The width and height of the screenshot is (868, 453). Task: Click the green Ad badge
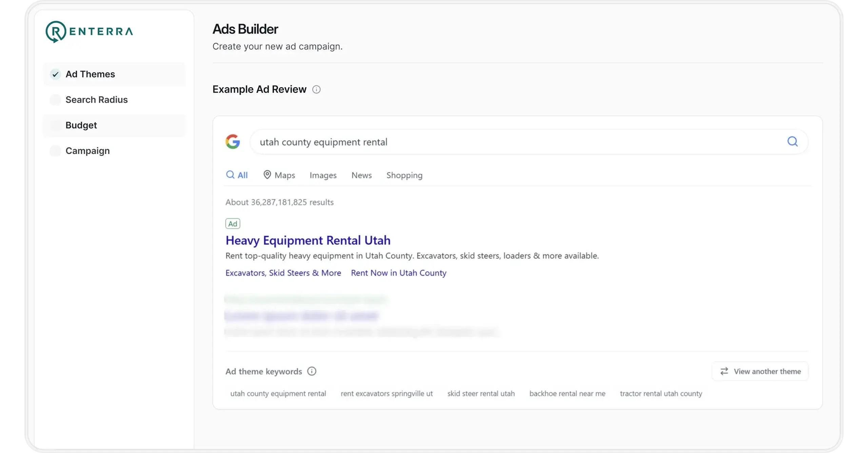pyautogui.click(x=233, y=224)
